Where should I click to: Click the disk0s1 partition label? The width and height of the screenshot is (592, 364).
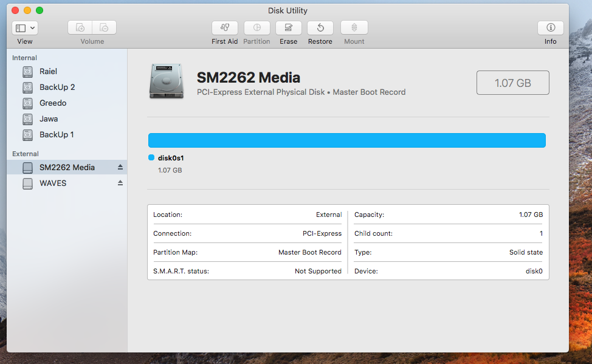(x=171, y=158)
